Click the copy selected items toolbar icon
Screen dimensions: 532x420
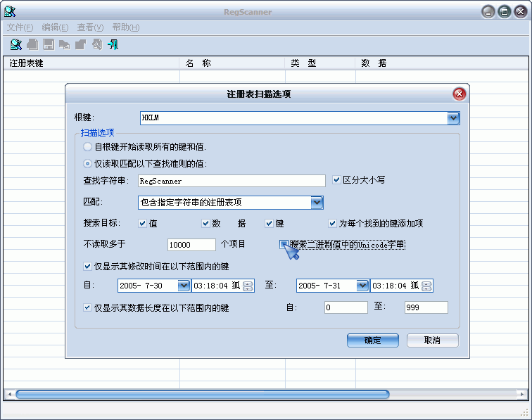coord(64,44)
